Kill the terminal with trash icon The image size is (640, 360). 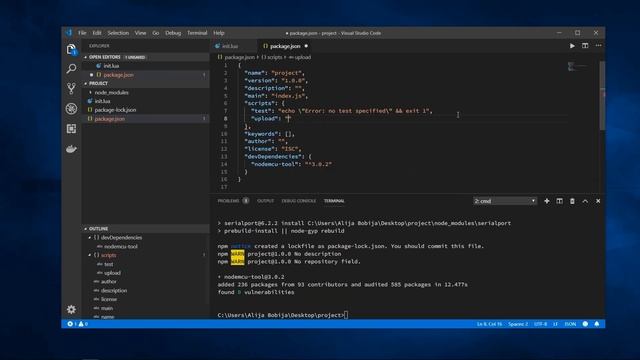572,201
